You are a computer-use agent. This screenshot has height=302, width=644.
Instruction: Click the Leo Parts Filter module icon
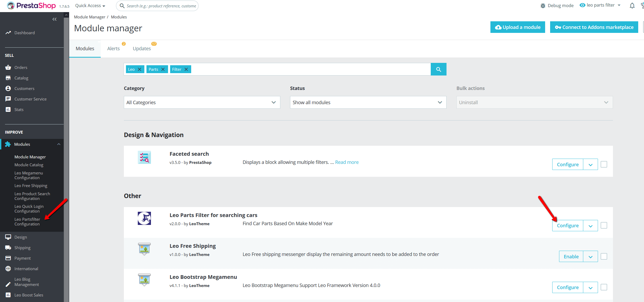[x=144, y=218]
